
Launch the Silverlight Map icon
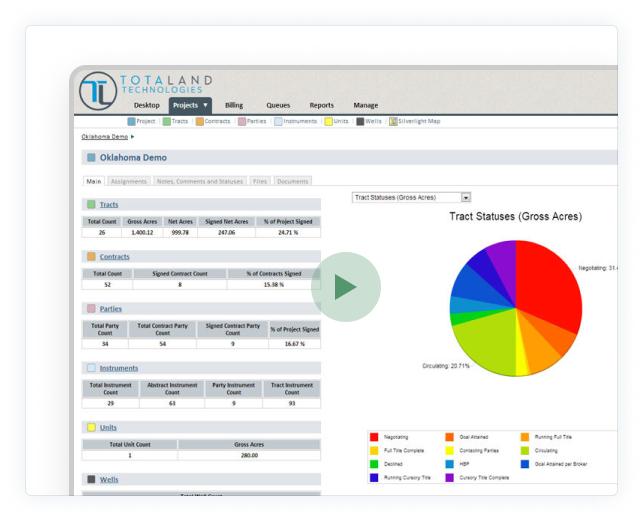coord(393,121)
